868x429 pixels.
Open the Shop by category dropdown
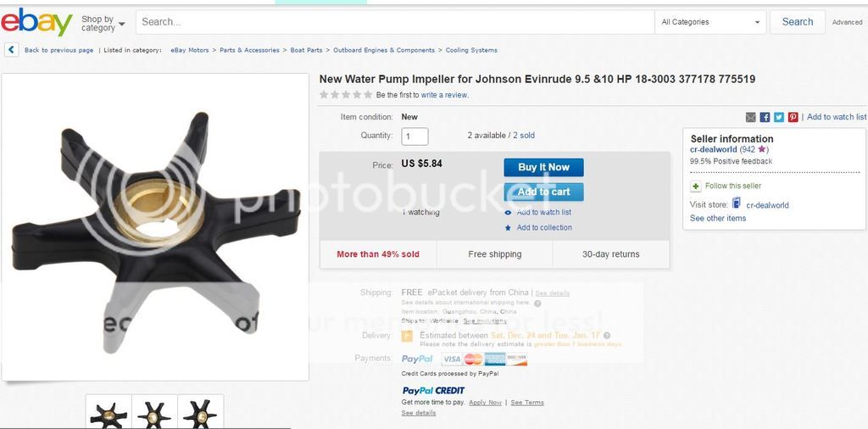pos(103,23)
